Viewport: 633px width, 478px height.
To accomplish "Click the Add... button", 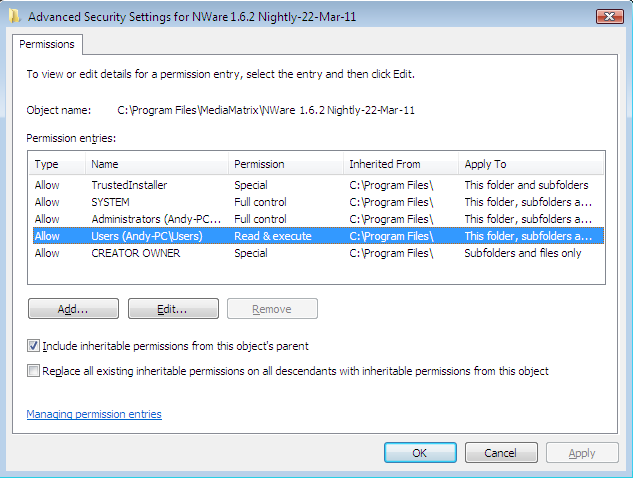I will pos(73,309).
